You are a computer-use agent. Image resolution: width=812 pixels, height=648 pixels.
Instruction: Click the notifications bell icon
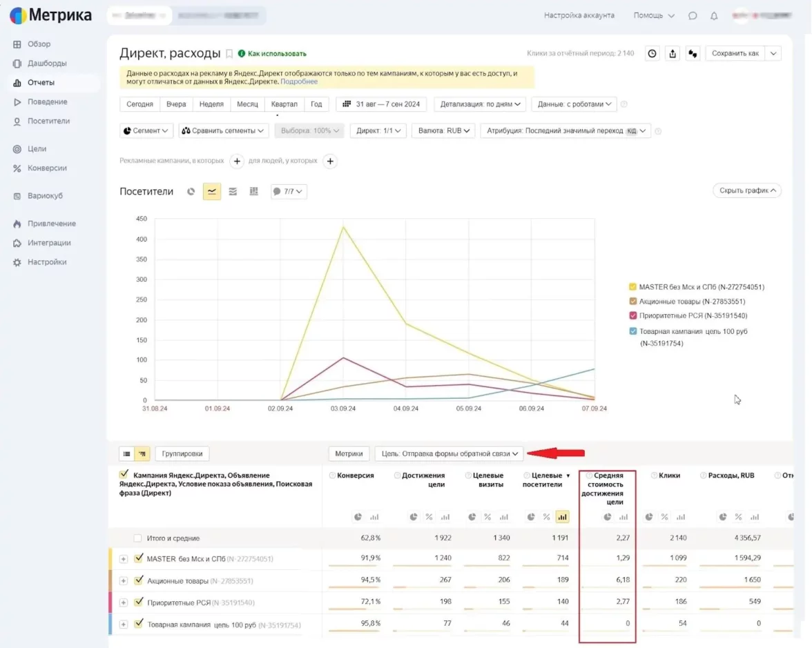click(x=714, y=16)
